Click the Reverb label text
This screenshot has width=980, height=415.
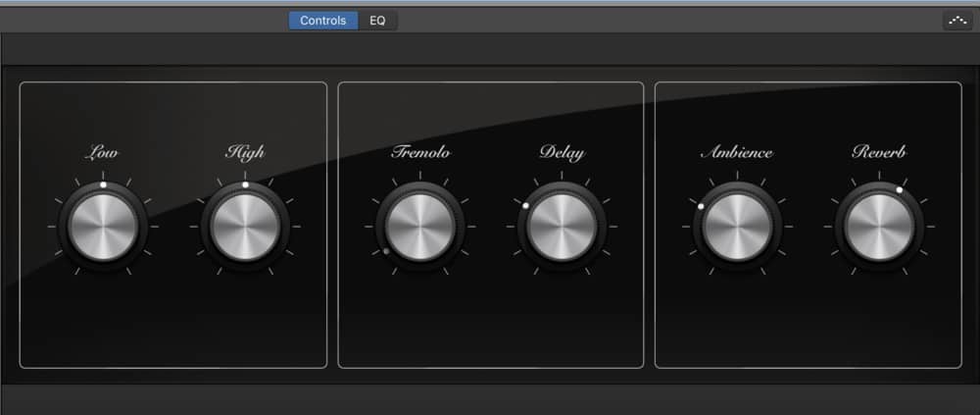[x=879, y=152]
